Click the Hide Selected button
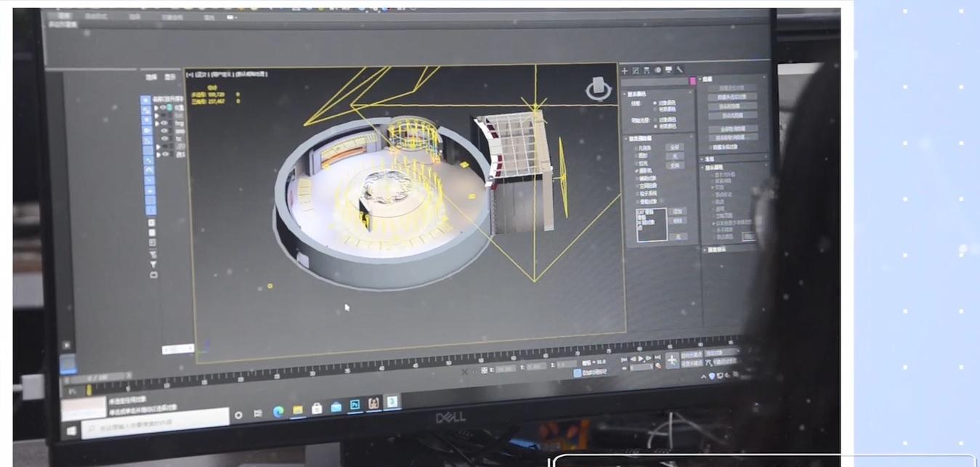The image size is (980, 467). point(732,87)
